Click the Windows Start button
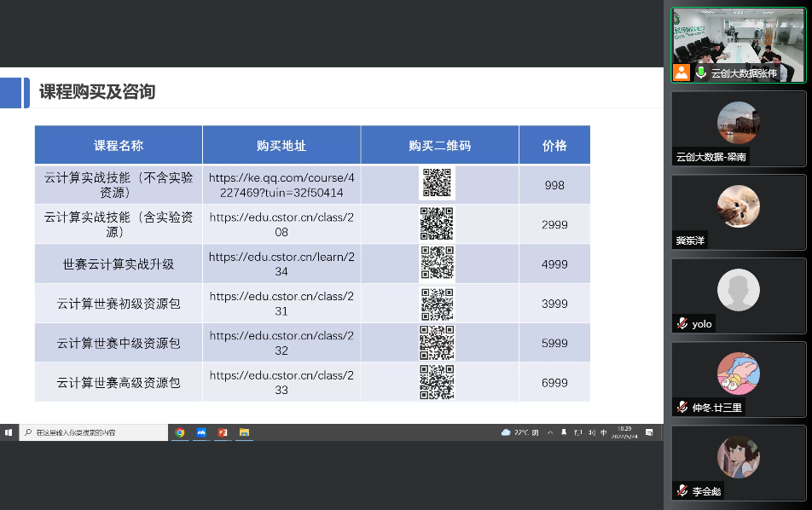The image size is (812, 510). 9,432
